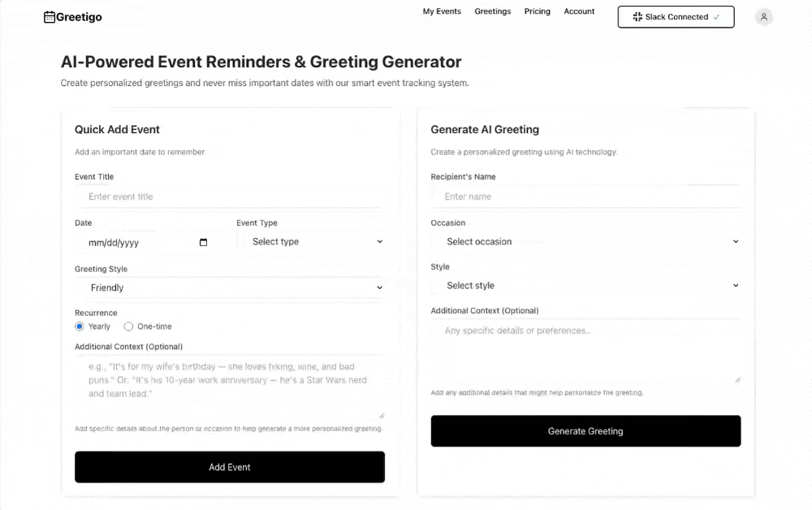Open the Event Type dropdown
Viewport: 812px width, 510px height.
pos(311,242)
